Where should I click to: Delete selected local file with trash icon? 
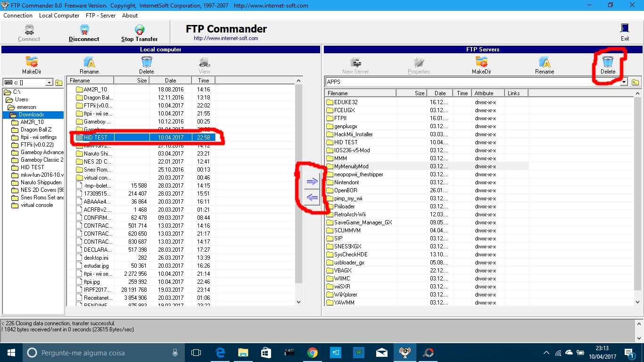pyautogui.click(x=147, y=62)
